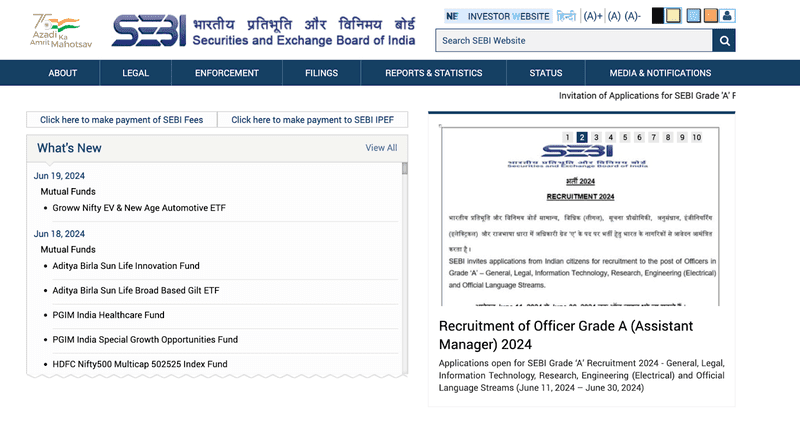
Task: Go to slide 2 in the carousel
Action: pyautogui.click(x=582, y=137)
